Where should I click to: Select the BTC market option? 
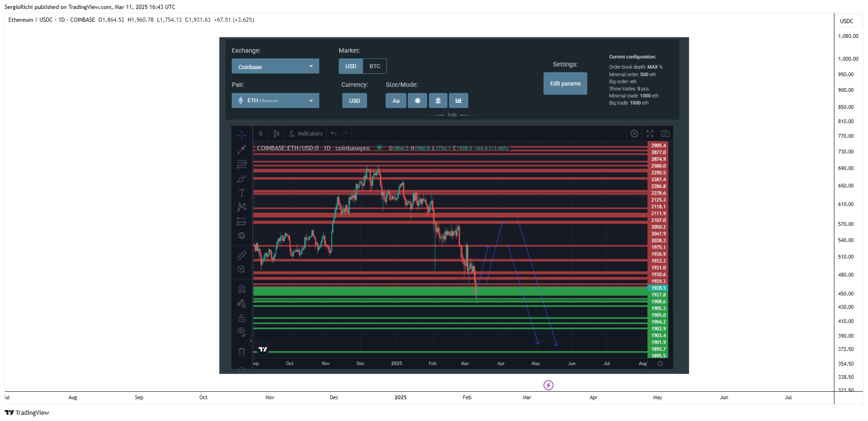click(x=375, y=66)
